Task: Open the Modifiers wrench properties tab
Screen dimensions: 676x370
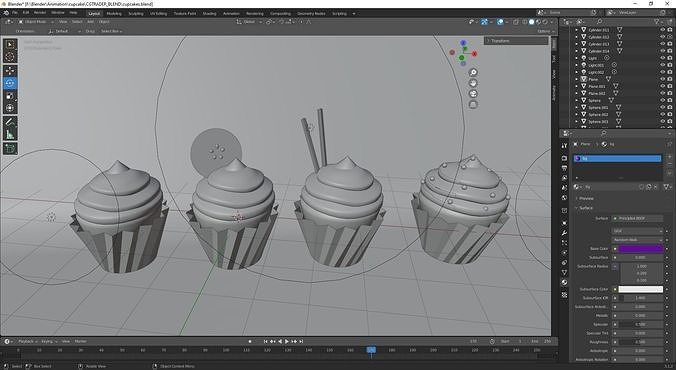Action: 564,233
